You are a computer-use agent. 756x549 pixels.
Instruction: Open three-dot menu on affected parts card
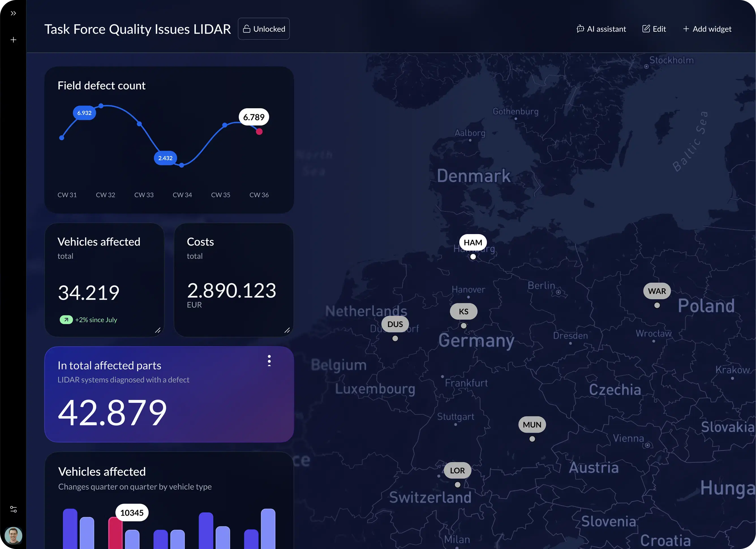pos(269,361)
